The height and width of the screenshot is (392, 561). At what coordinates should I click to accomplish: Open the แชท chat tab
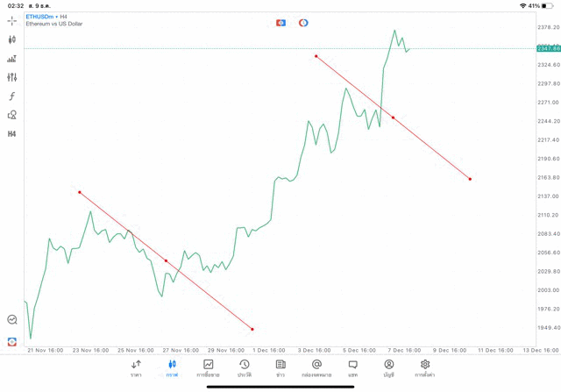[x=352, y=367]
